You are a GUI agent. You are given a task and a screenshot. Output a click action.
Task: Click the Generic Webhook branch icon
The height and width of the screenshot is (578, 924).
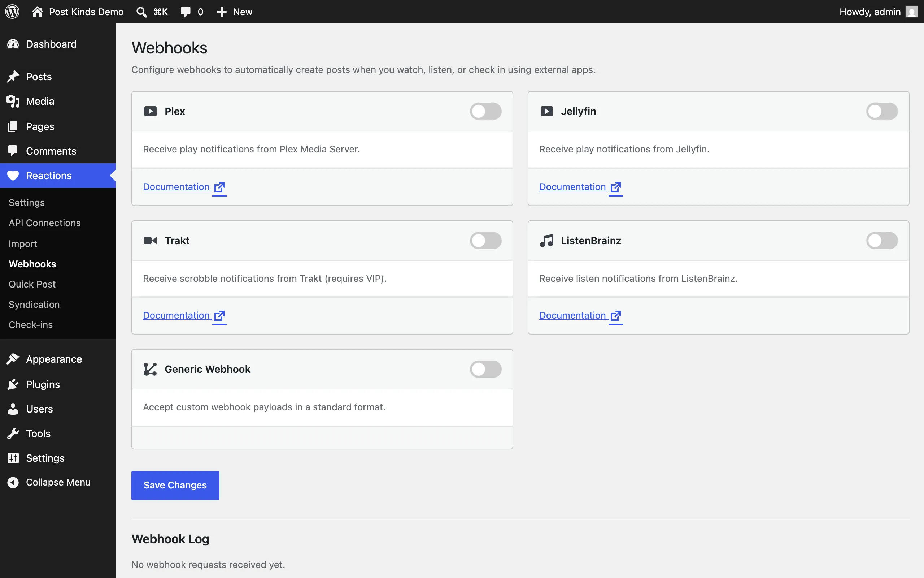click(x=150, y=369)
